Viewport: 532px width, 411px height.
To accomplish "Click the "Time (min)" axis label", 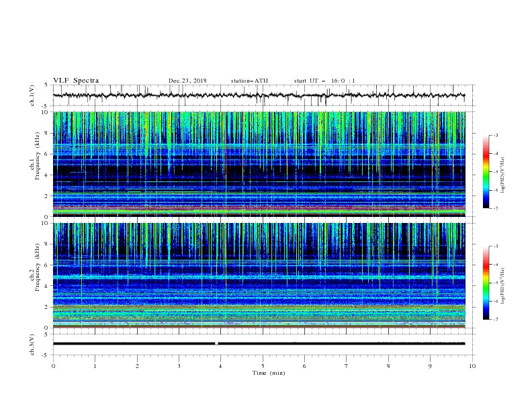I will tap(269, 373).
